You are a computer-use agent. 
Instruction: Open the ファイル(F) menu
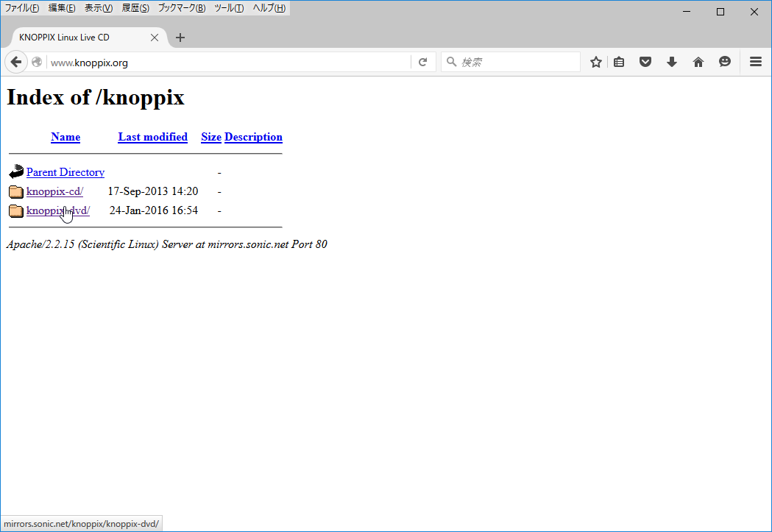21,8
